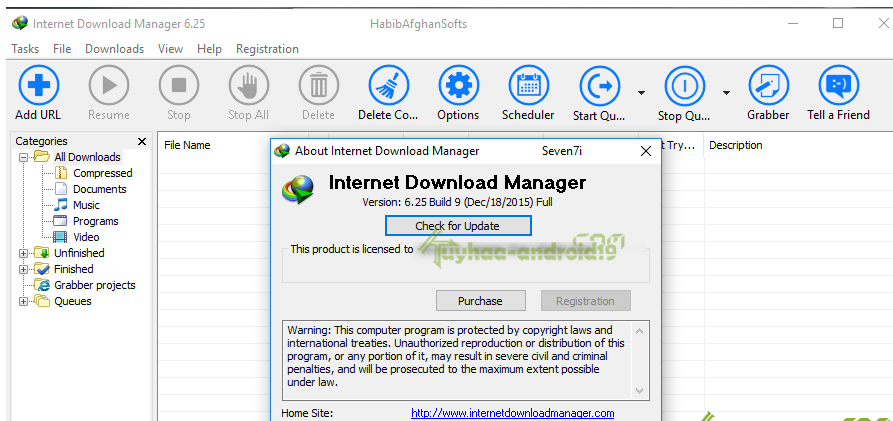
Task: Expand the Queues tree node
Action: pos(23,301)
